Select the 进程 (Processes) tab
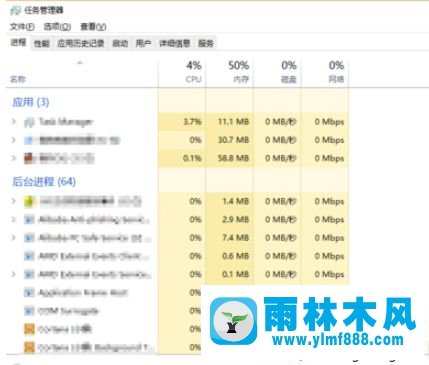Image resolution: width=429 pixels, height=365 pixels. pyautogui.click(x=19, y=42)
